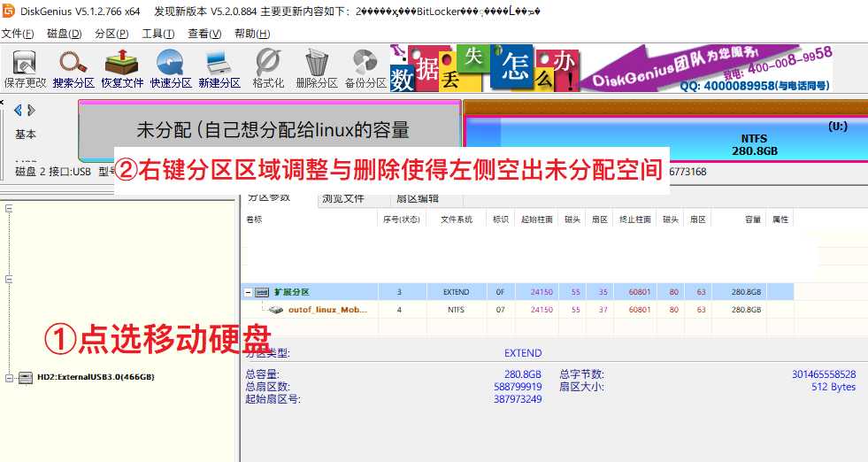868x462 pixels.
Task: Click the 基本 disk type label
Action: click(x=26, y=134)
